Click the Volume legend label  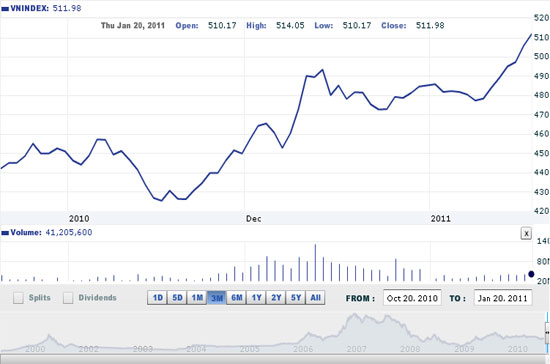point(26,232)
